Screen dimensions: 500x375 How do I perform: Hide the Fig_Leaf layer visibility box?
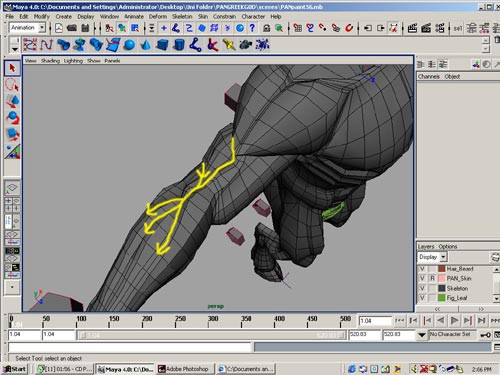[x=422, y=298]
